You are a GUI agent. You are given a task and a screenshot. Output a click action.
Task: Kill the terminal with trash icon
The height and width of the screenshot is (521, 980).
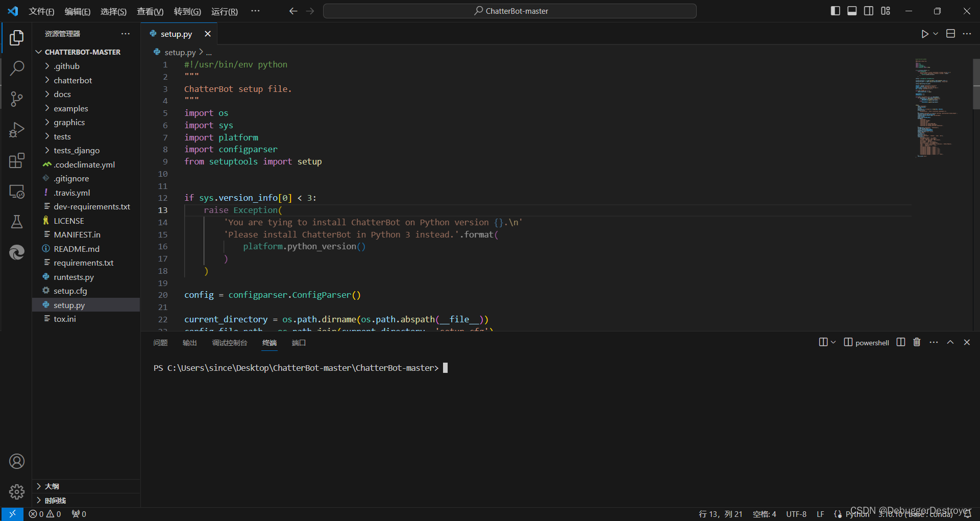point(917,342)
